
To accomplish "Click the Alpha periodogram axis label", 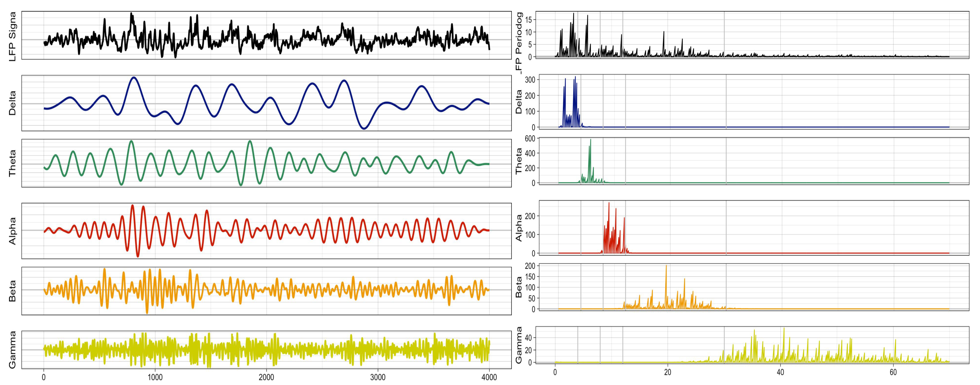I will pos(519,228).
